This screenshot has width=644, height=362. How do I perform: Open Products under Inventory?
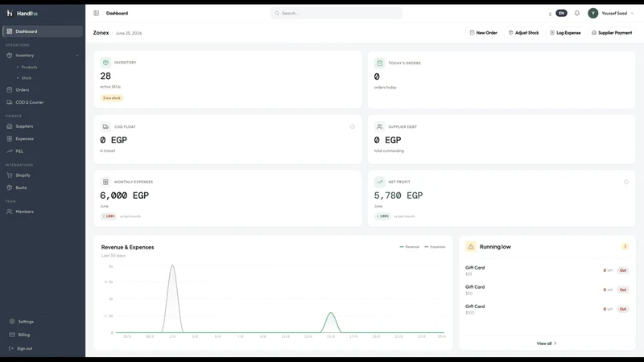pos(29,67)
